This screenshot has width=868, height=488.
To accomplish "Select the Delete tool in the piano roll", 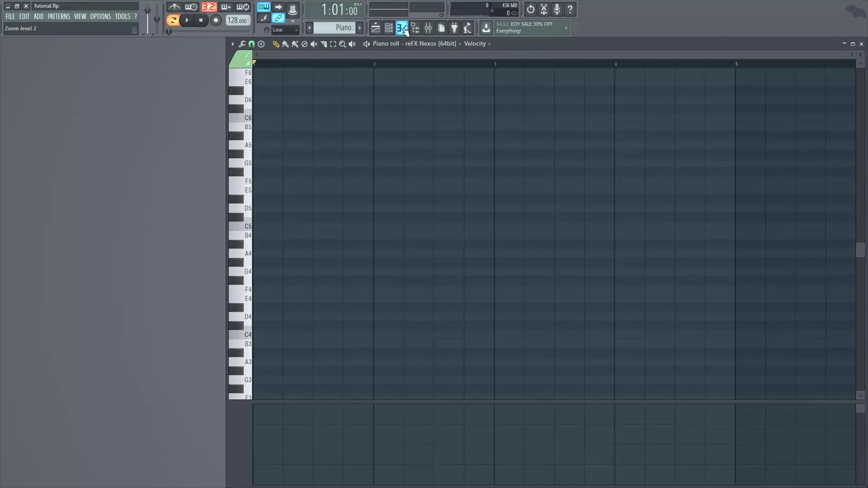I will pos(304,44).
